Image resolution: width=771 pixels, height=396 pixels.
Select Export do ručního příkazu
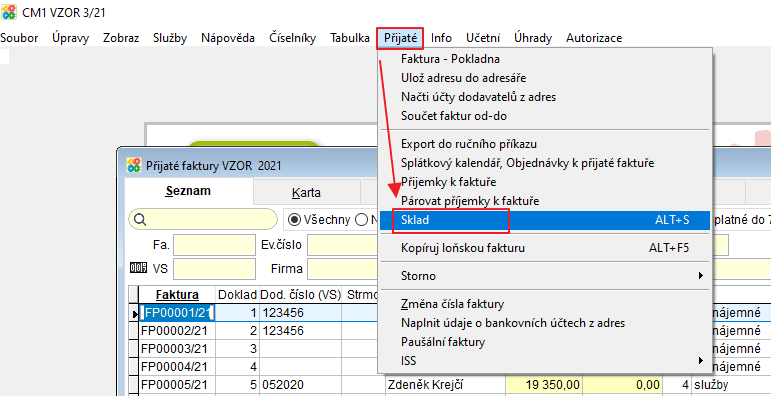click(x=545, y=144)
